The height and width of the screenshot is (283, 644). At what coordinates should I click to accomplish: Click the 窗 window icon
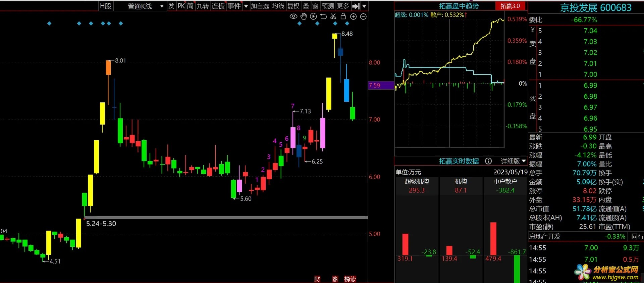click(315, 6)
